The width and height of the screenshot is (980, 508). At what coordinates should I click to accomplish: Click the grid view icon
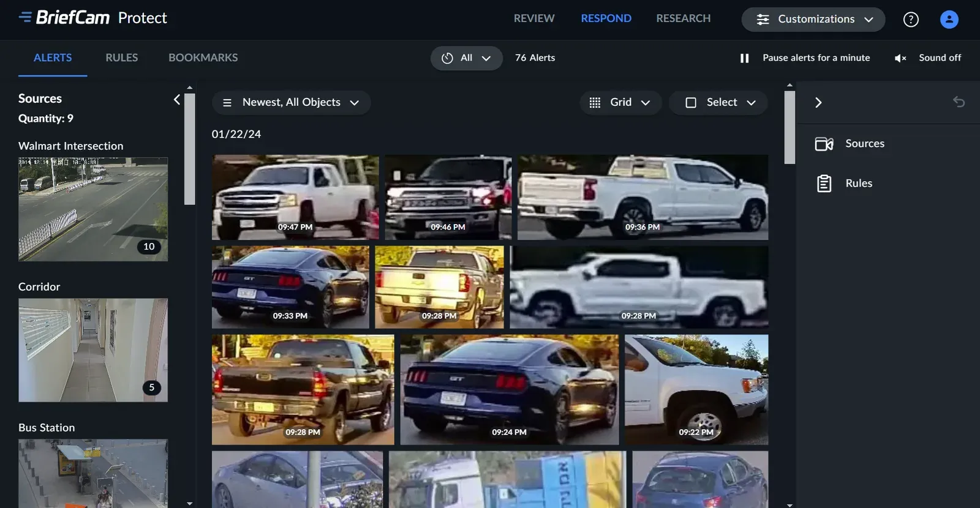pyautogui.click(x=595, y=103)
